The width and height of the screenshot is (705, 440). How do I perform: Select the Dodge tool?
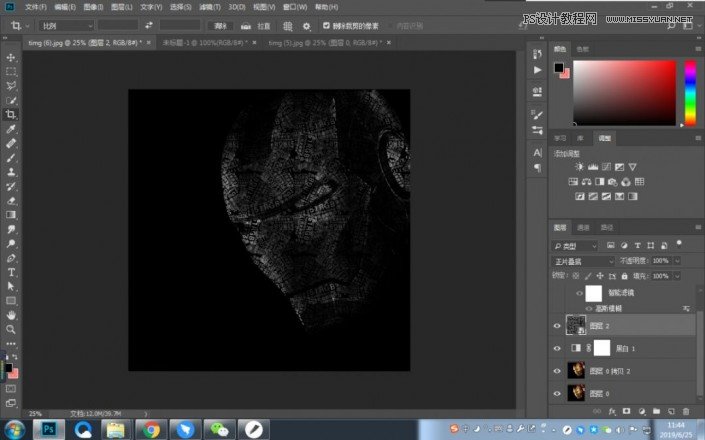[11, 244]
